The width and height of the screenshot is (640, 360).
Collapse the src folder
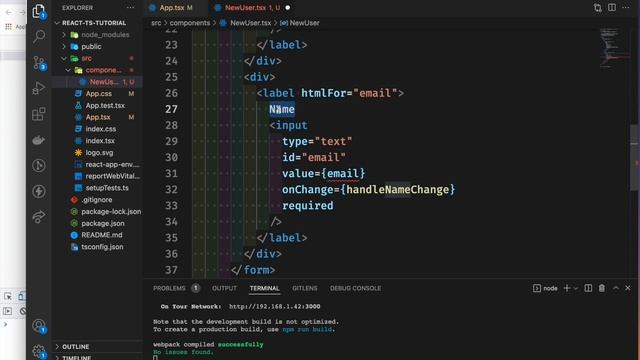[64, 59]
